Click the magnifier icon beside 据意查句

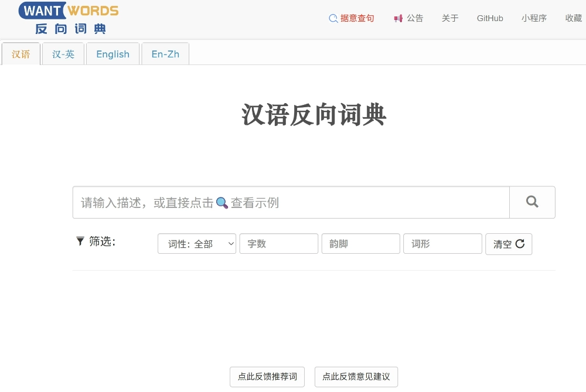333,18
